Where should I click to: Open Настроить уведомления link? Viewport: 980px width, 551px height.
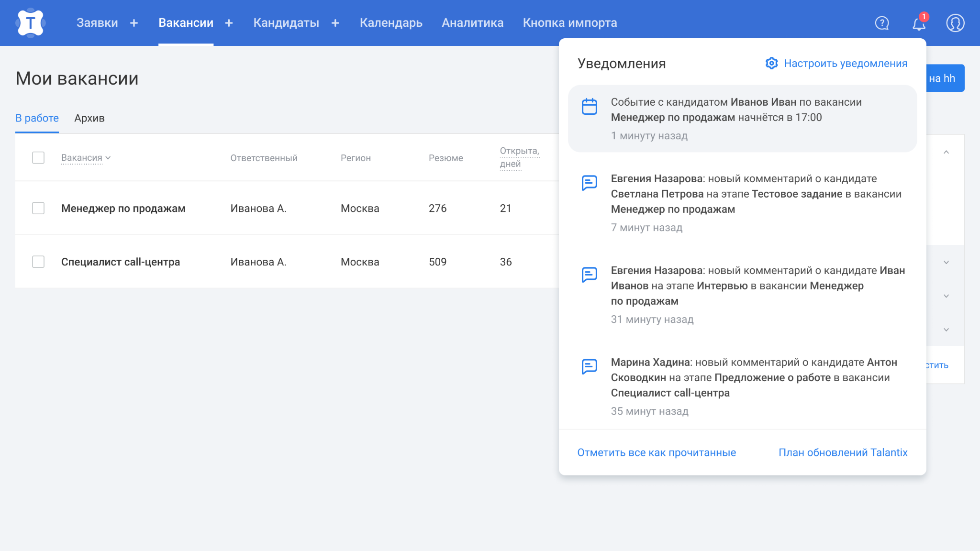tap(846, 63)
